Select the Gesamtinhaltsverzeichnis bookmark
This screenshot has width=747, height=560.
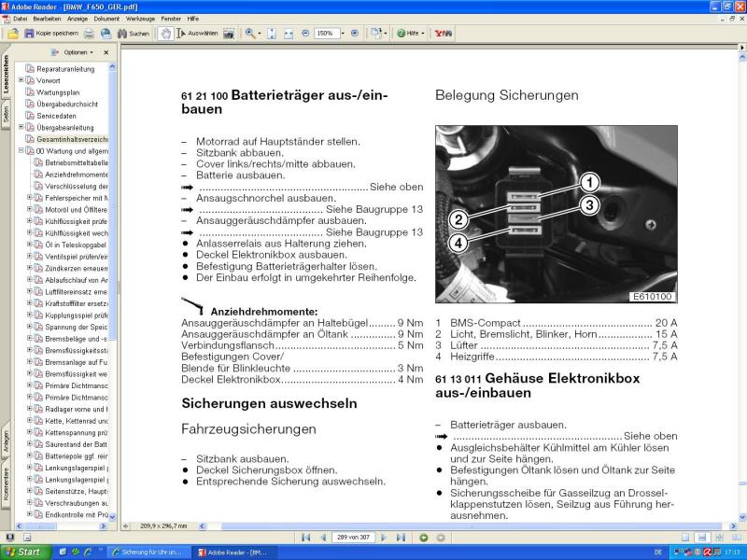pos(72,139)
